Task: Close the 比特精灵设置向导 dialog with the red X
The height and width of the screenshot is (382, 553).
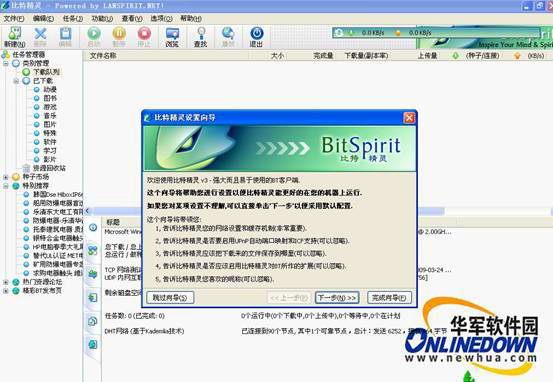Action: pyautogui.click(x=409, y=117)
